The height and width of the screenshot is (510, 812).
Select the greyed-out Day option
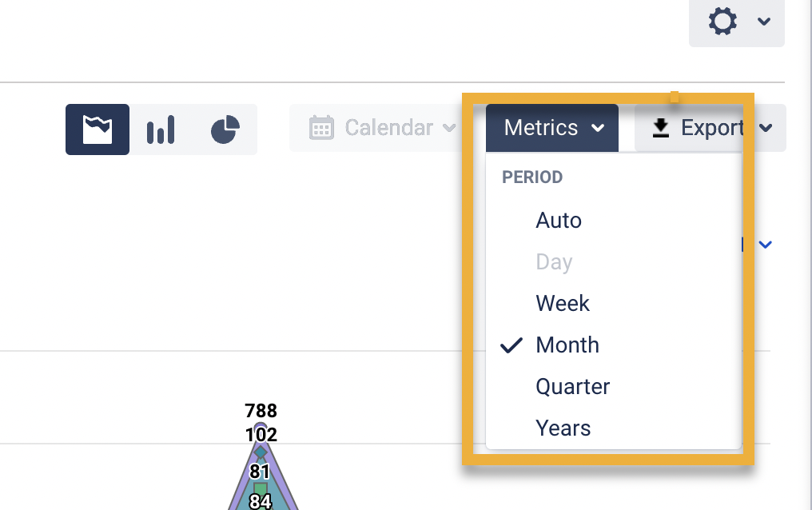554,262
